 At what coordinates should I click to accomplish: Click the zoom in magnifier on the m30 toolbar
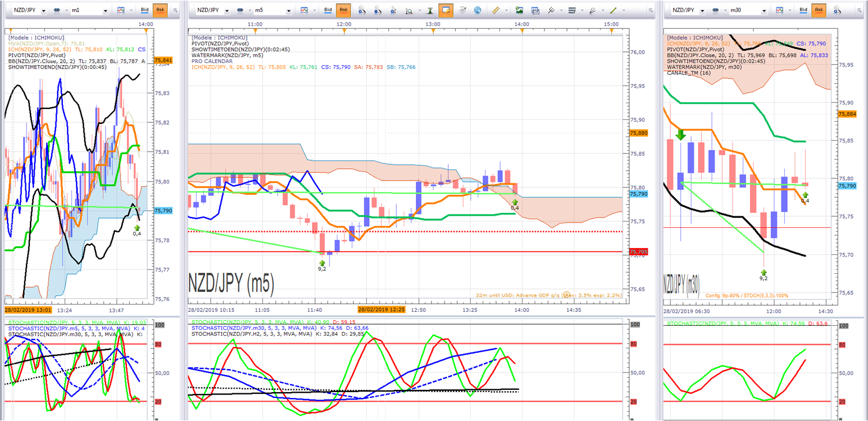[x=837, y=10]
